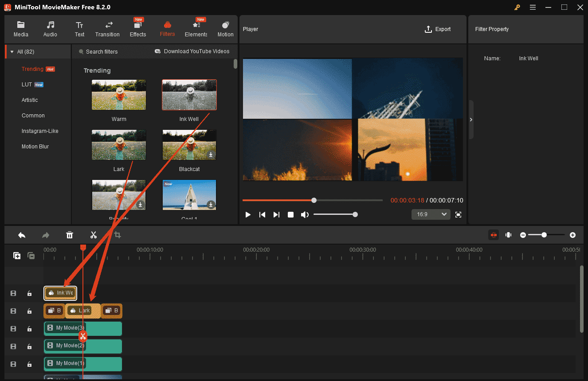Play the video preview
This screenshot has width=588, height=381.
[248, 214]
